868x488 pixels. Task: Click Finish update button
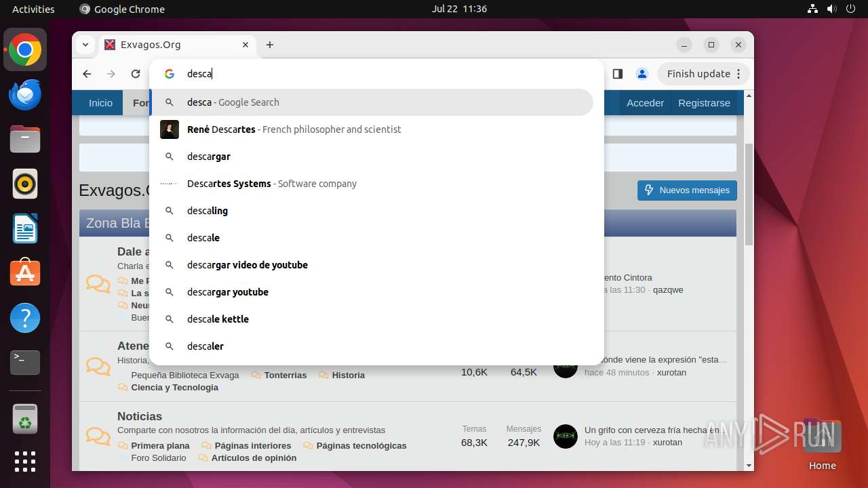click(x=703, y=74)
